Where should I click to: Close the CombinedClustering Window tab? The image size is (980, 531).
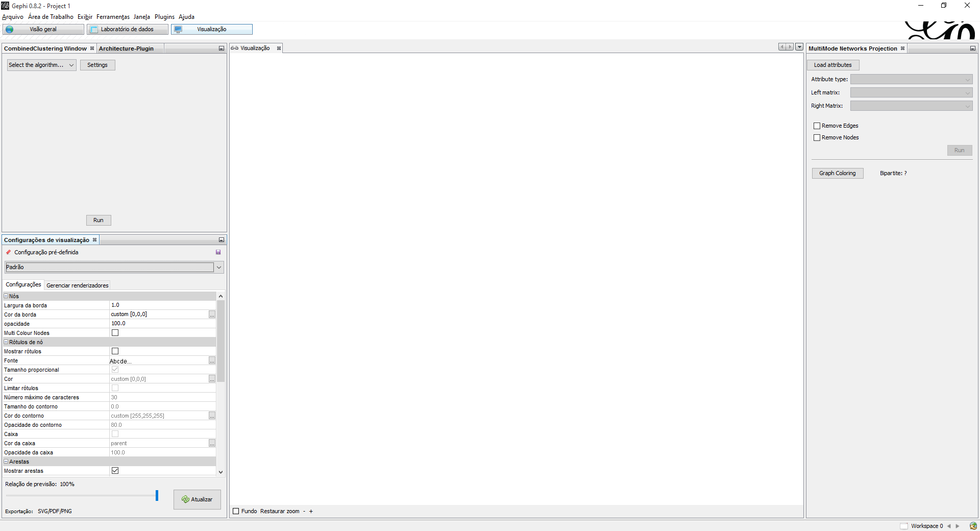pos(92,49)
